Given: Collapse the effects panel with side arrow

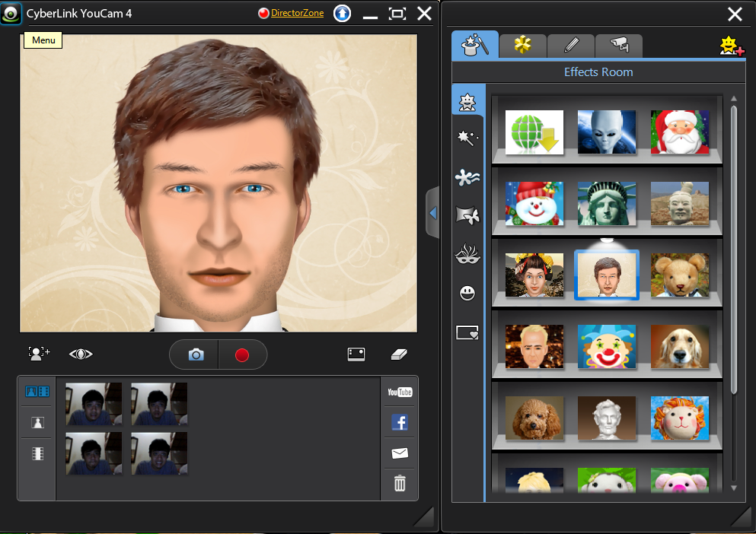Looking at the screenshot, I should click(x=432, y=212).
